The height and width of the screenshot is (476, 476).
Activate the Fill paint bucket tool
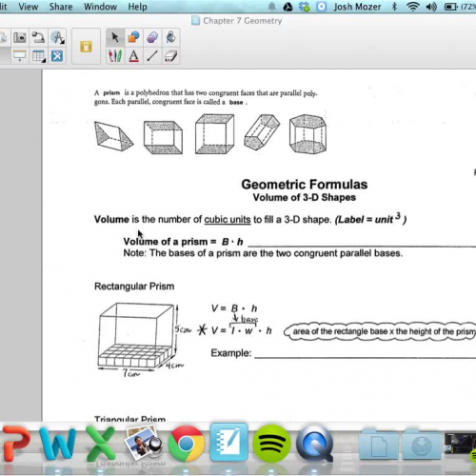(x=170, y=38)
